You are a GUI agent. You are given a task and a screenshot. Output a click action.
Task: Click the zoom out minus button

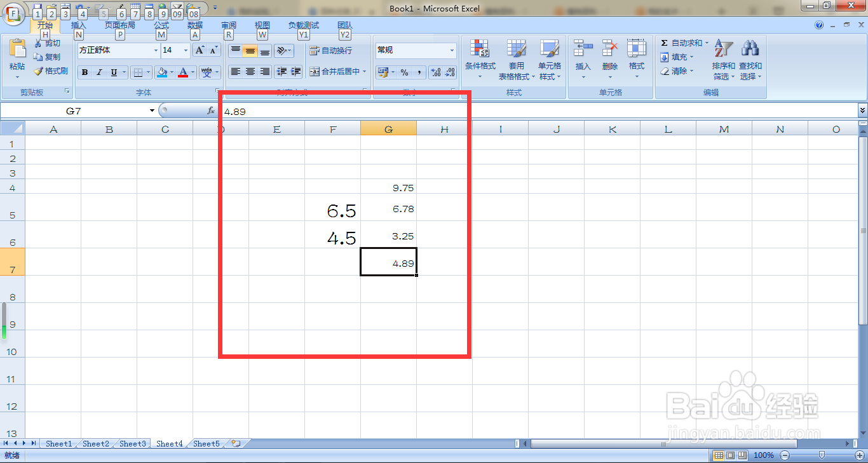point(785,455)
